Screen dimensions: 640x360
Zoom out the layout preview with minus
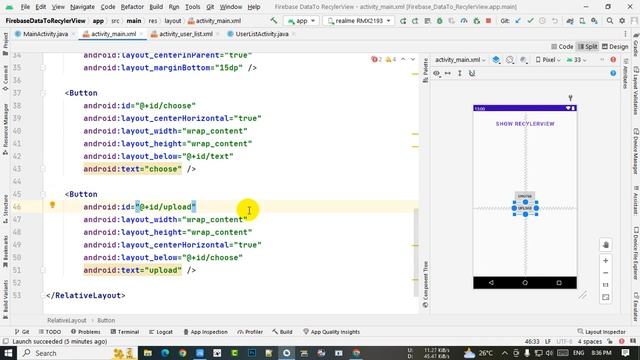(606, 273)
